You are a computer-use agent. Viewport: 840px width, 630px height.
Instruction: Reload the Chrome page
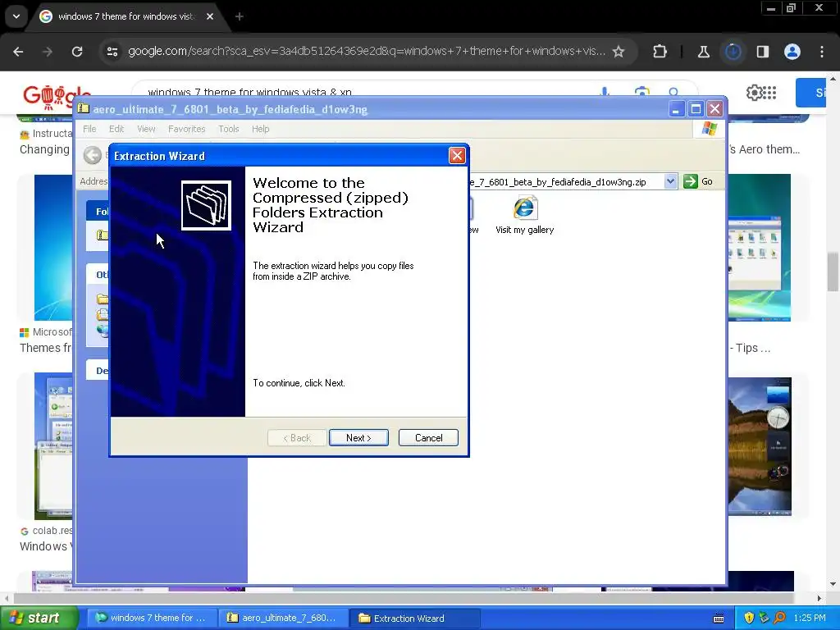77,52
